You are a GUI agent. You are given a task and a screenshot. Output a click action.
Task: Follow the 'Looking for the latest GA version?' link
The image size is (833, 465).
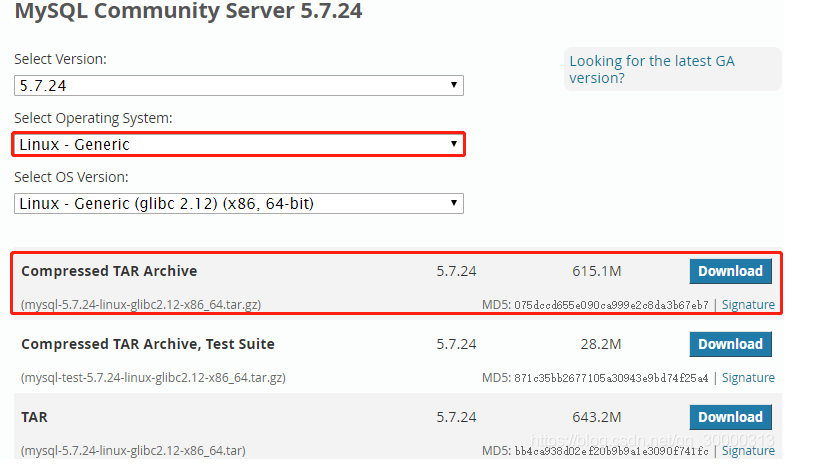pos(652,69)
